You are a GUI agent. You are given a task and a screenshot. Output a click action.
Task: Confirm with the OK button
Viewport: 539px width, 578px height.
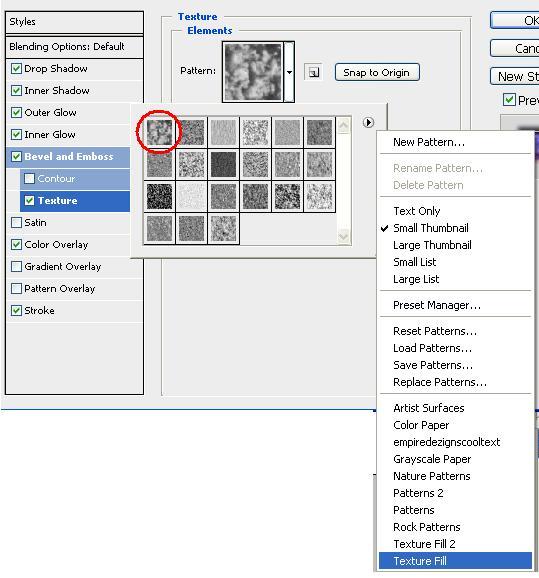tap(515, 21)
